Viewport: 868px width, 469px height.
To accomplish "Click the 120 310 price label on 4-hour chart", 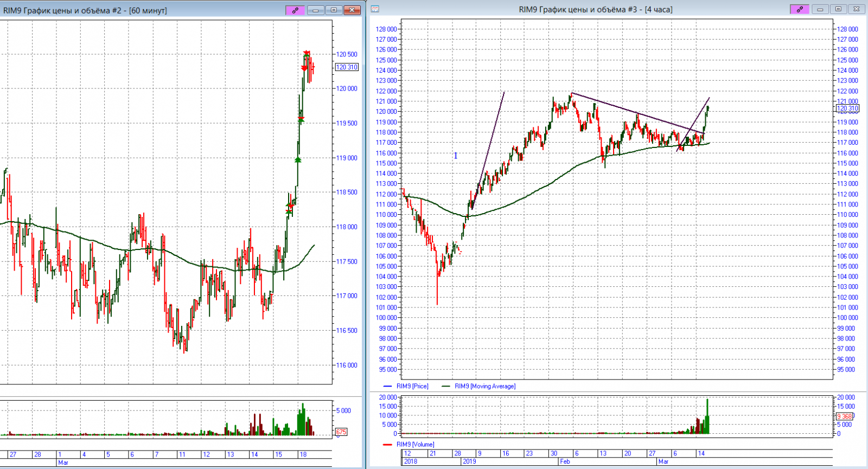I will 847,108.
